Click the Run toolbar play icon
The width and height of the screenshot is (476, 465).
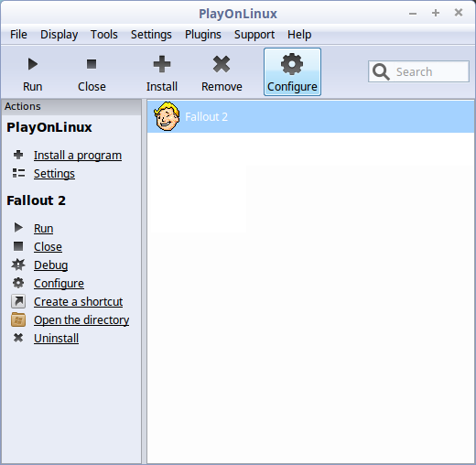click(33, 64)
